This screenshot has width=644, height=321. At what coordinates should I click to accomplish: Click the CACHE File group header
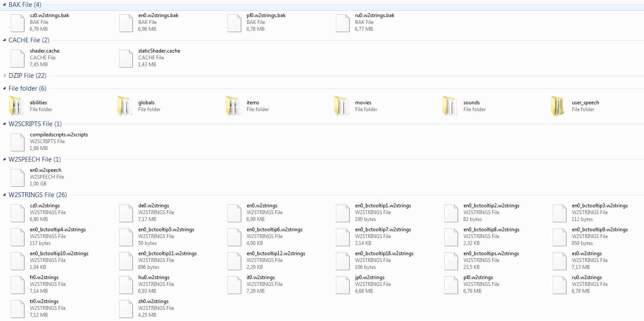coord(29,40)
